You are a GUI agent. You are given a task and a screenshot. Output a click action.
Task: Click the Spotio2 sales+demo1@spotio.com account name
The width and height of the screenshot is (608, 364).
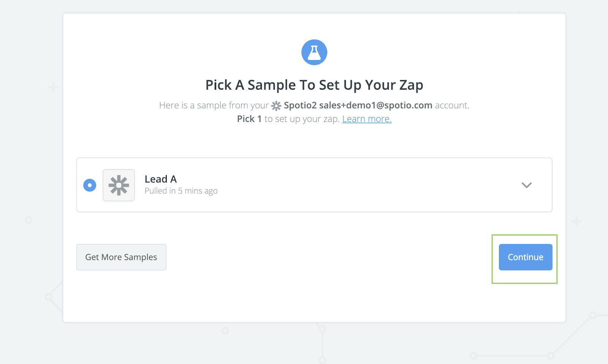358,105
